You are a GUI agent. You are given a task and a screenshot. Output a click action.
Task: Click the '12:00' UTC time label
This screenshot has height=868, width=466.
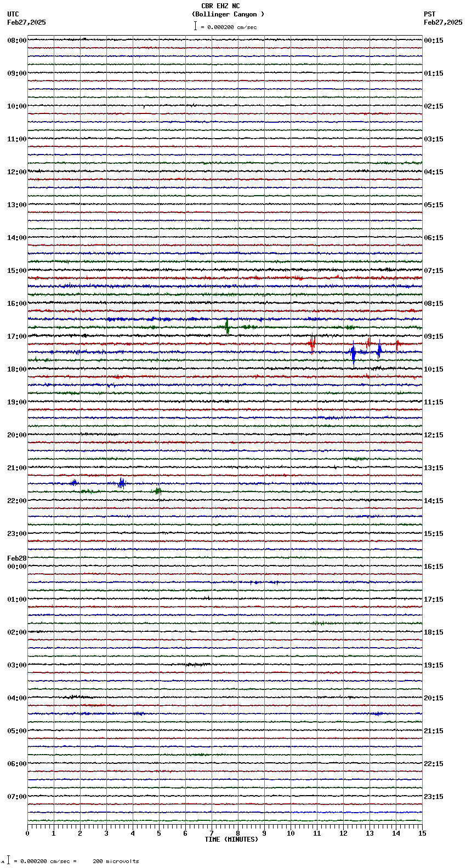[x=16, y=172]
